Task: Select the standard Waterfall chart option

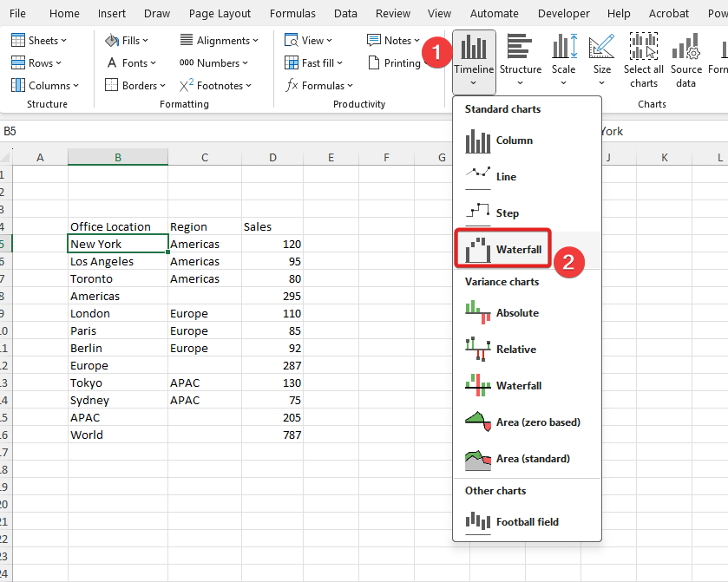Action: [504, 250]
